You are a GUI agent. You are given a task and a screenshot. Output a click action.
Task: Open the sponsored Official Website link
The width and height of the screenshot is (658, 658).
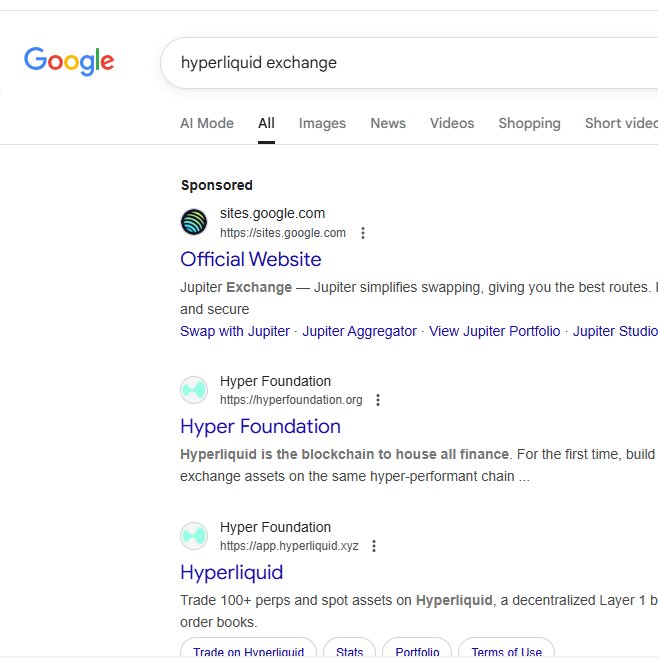click(251, 259)
